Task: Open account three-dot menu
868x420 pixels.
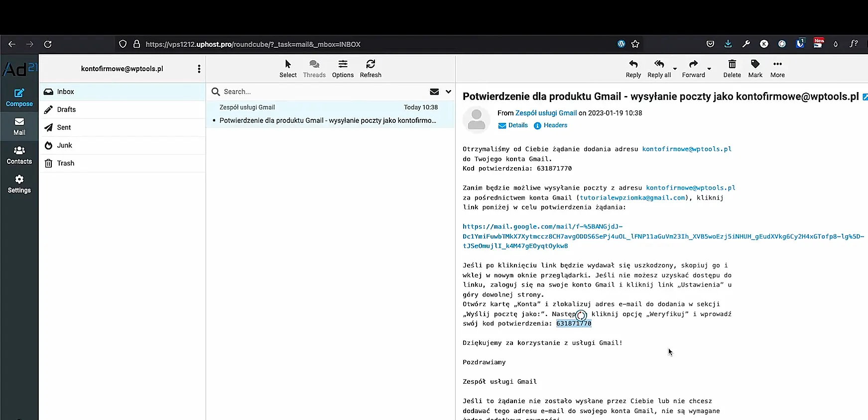Action: tap(199, 69)
